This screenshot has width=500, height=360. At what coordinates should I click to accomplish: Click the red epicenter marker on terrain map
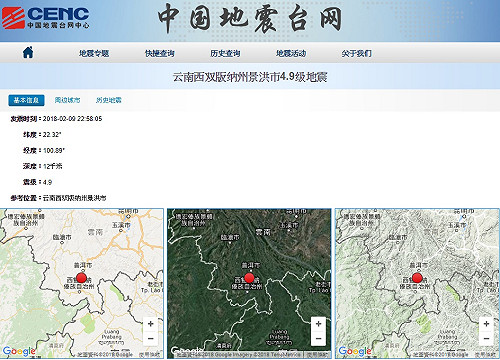(417, 277)
